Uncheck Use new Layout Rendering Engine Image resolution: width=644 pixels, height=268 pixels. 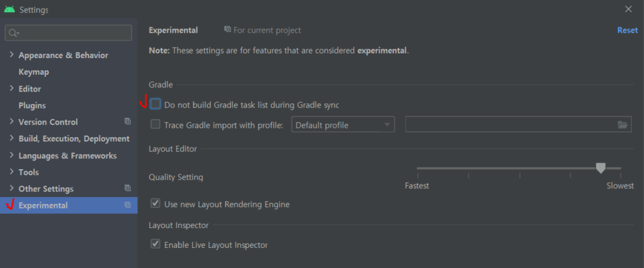pyautogui.click(x=155, y=203)
